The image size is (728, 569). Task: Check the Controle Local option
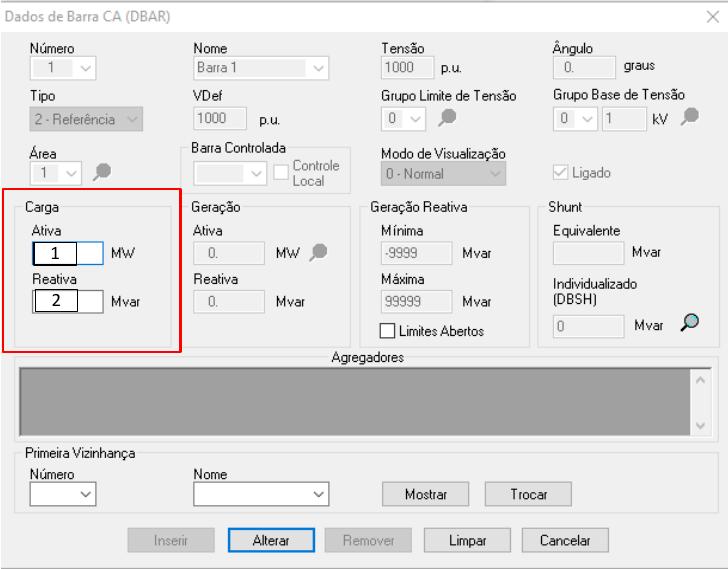click(282, 173)
